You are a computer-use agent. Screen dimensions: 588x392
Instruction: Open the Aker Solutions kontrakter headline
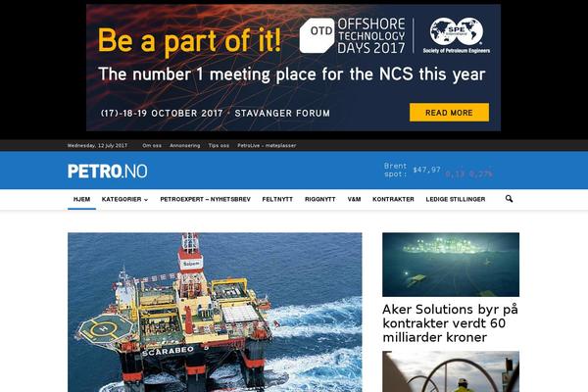click(x=450, y=323)
